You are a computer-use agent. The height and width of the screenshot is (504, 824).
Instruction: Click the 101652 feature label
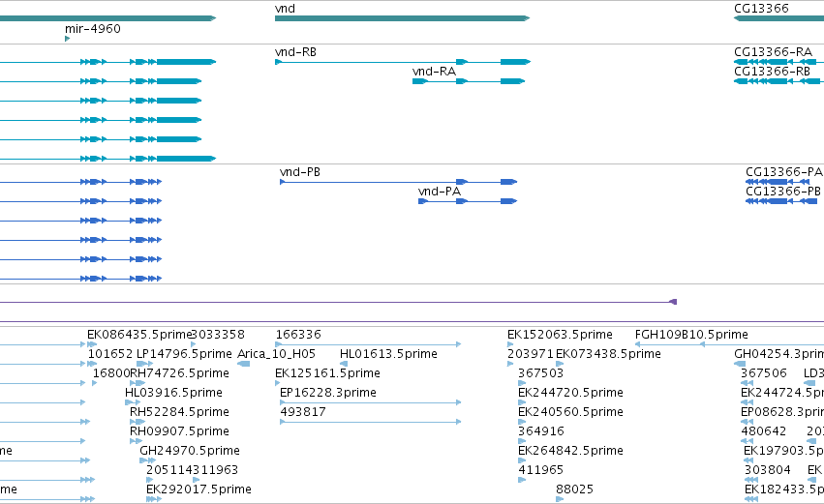(110, 354)
